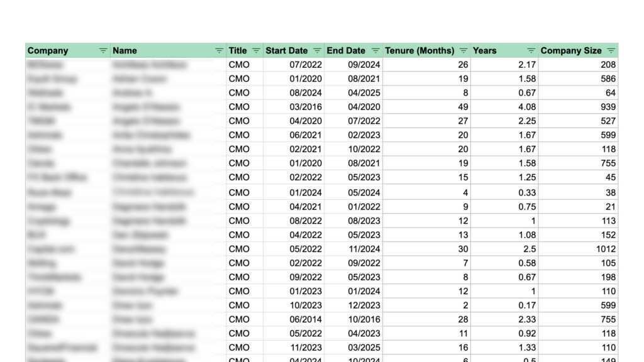Click company size cell 586
Image resolution: width=644 pixels, height=362 pixels.
(x=579, y=79)
